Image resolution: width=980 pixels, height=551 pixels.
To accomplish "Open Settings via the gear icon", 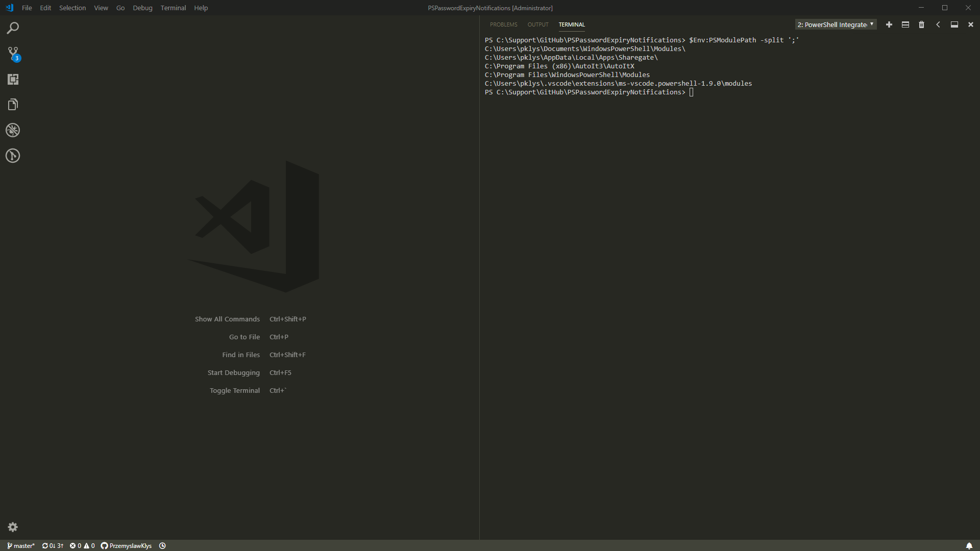I will pos(13,527).
